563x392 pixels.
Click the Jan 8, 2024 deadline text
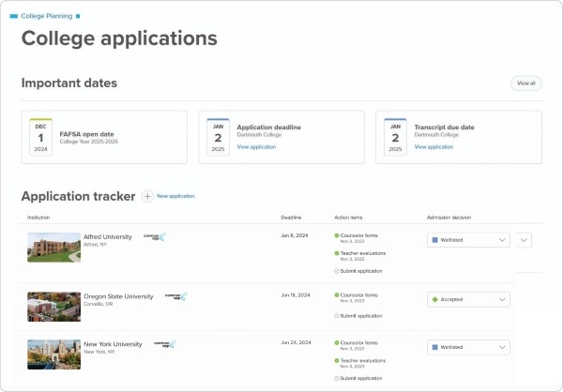(295, 235)
